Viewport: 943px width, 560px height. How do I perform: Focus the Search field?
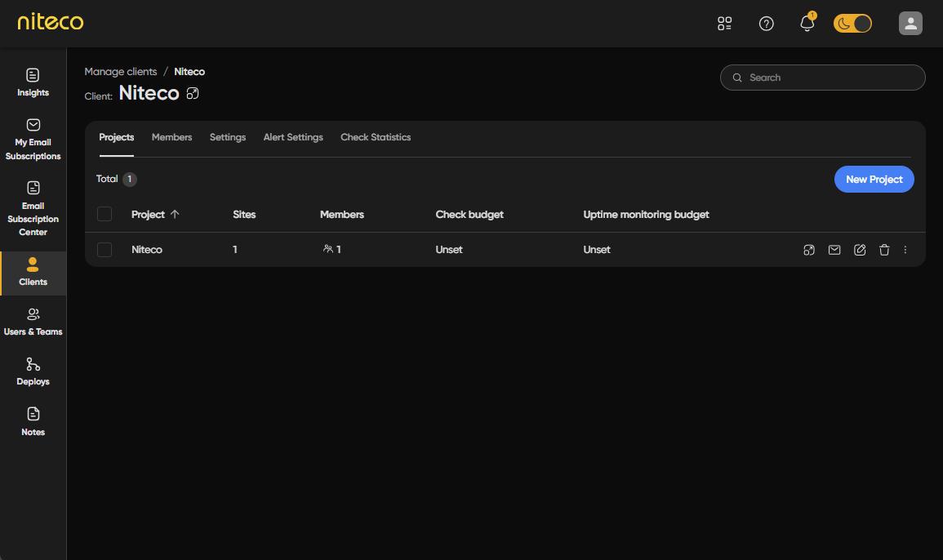(822, 78)
